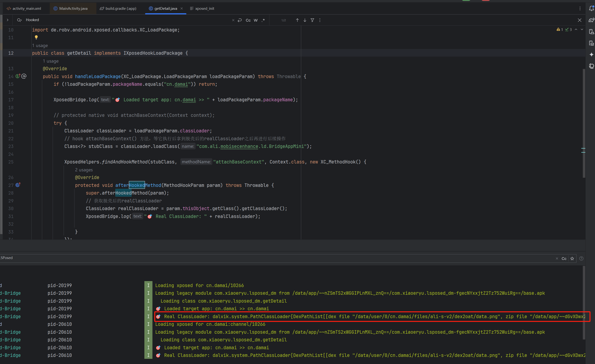595x364 pixels.
Task: Click the "attachBaseContext" string literal
Action: coord(239,162)
